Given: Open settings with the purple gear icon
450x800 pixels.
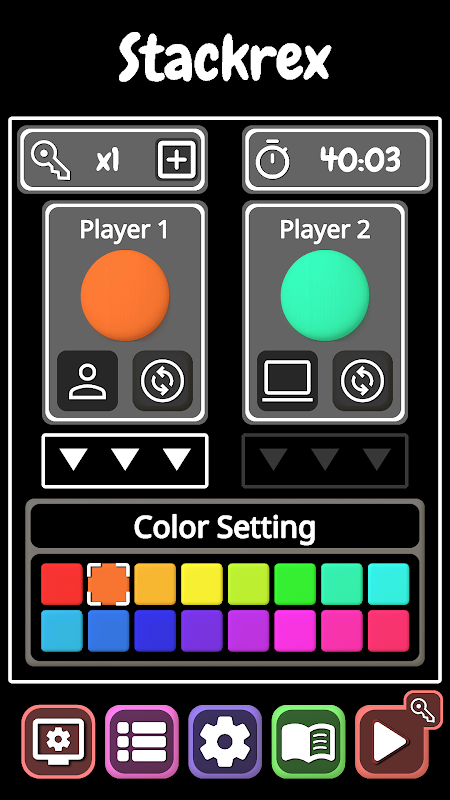Looking at the screenshot, I should click(x=225, y=742).
